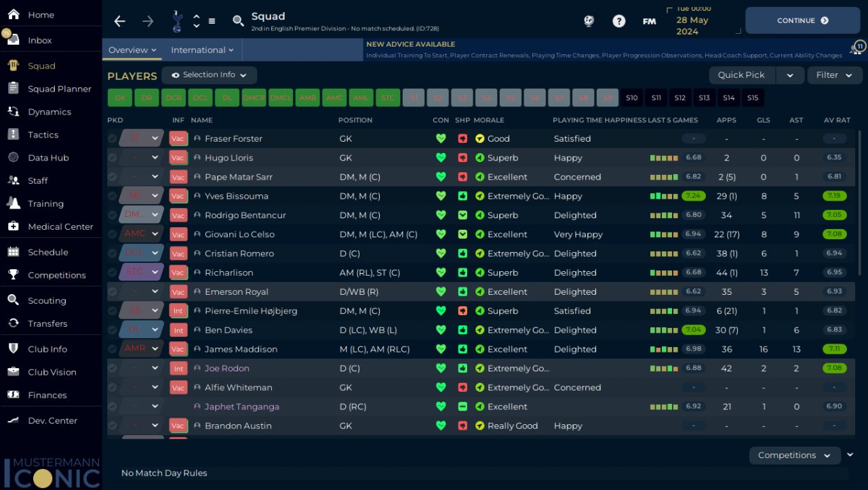This screenshot has width=868, height=490.
Task: Open Tactics from the sidebar
Action: (x=43, y=135)
